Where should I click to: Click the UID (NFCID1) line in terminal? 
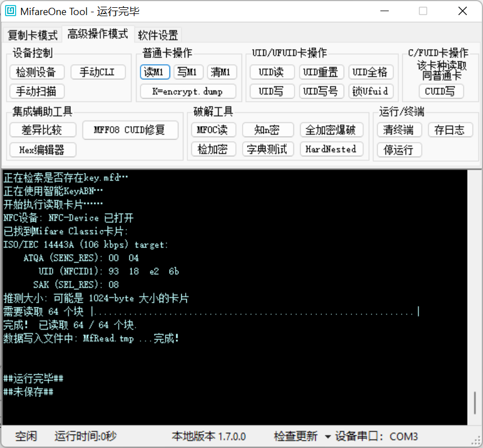pos(108,271)
